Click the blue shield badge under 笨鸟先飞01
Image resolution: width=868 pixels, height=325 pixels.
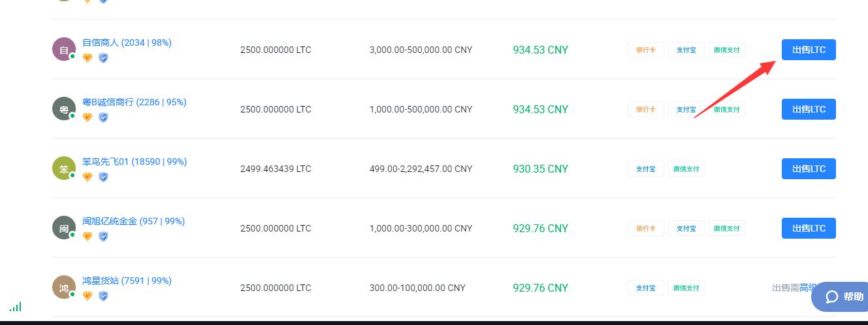click(103, 177)
